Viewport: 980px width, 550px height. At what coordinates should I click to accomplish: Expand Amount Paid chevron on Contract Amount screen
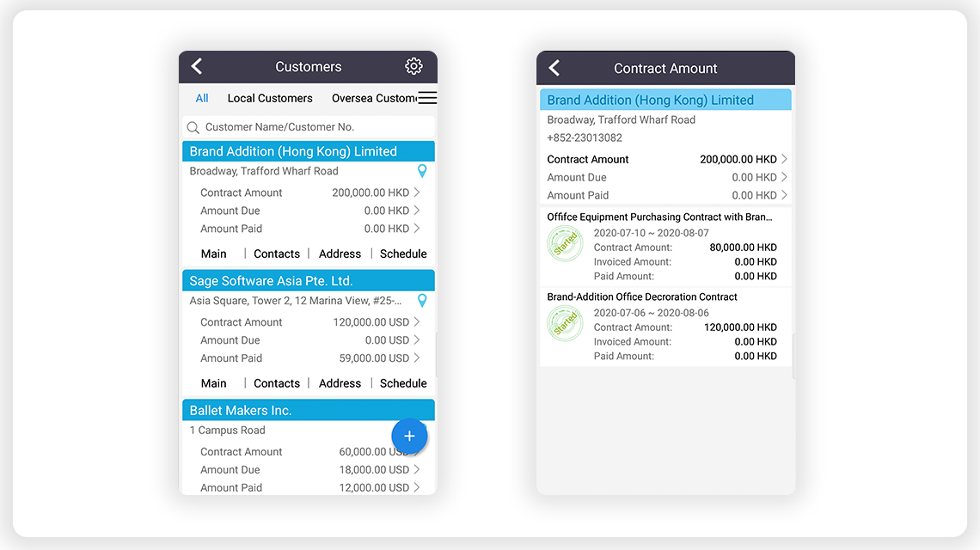(x=784, y=195)
